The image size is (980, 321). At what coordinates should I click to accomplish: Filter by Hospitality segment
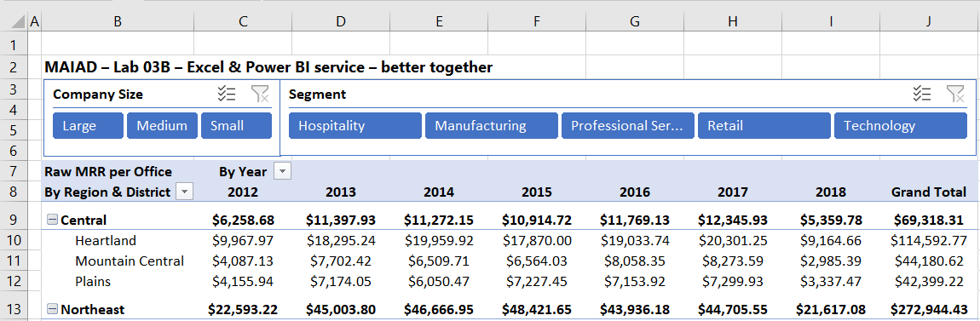coord(355,125)
